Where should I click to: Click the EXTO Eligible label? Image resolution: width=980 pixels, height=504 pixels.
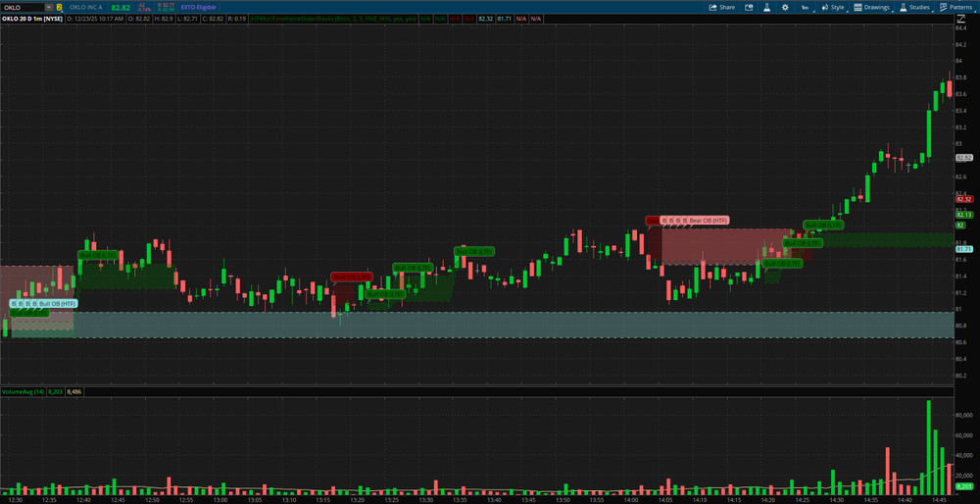199,7
